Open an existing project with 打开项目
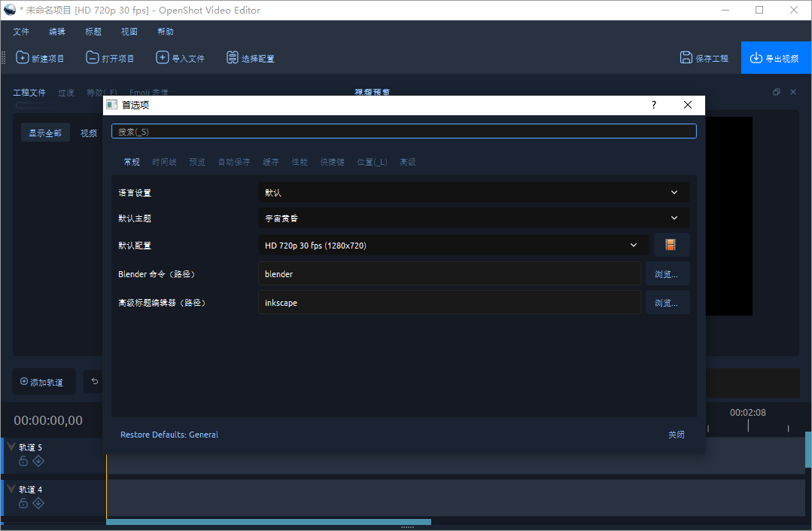This screenshot has height=531, width=812. [111, 57]
